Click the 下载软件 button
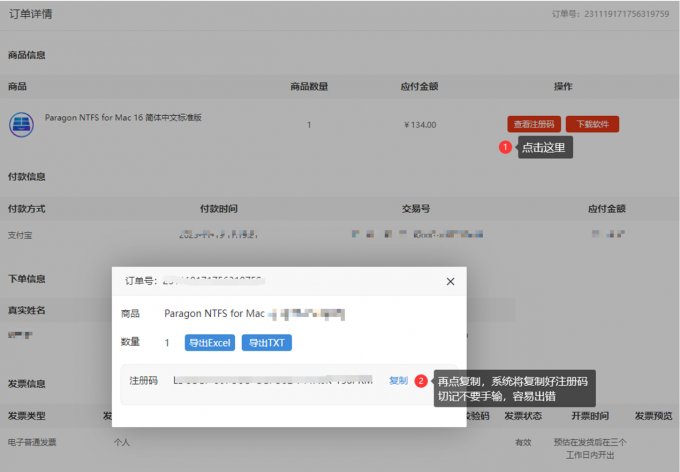Screen dimensions: 680x472 pos(592,124)
